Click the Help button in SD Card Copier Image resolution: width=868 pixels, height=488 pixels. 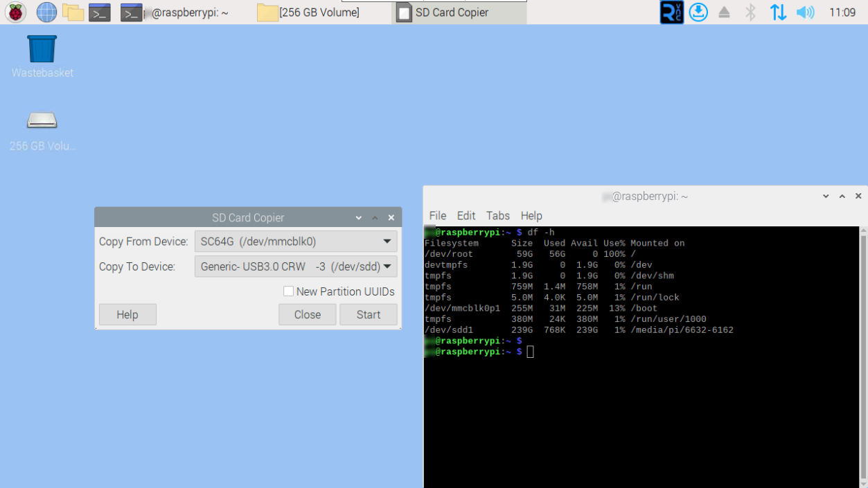click(x=127, y=314)
